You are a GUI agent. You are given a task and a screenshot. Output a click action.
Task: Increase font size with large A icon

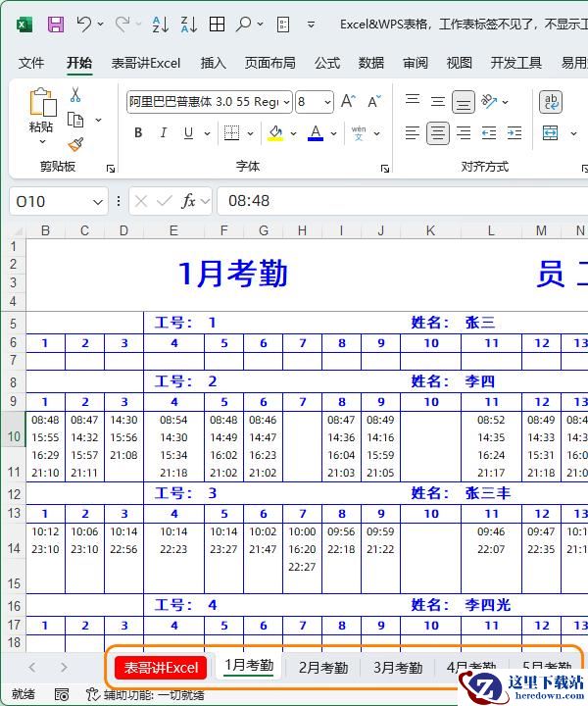[x=348, y=102]
